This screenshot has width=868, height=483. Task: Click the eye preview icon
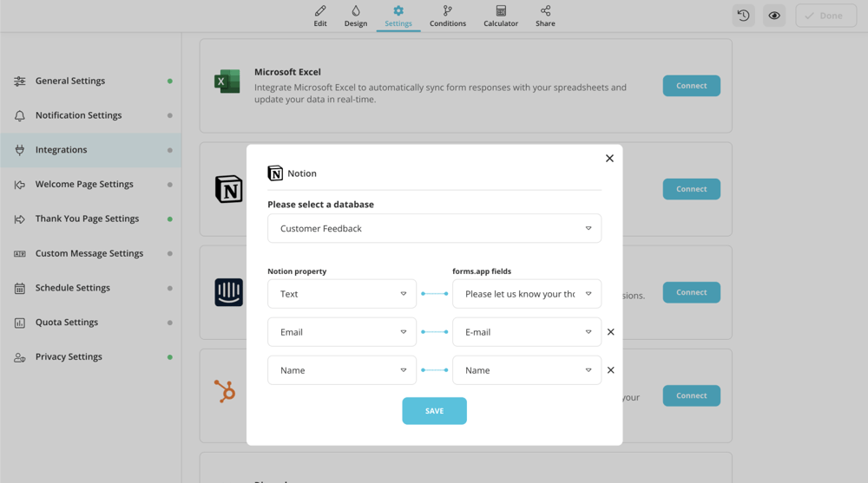tap(774, 16)
